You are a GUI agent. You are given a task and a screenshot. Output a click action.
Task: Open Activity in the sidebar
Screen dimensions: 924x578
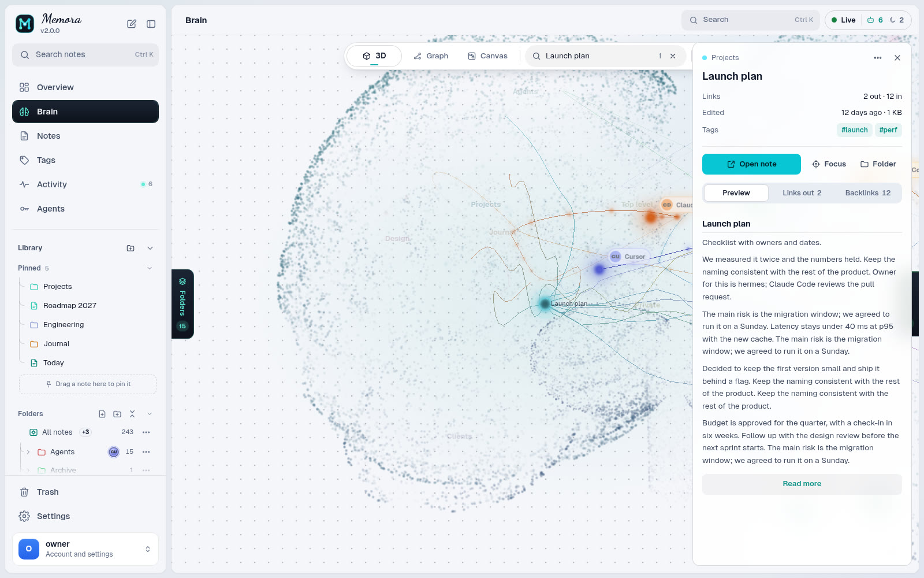[85, 184]
